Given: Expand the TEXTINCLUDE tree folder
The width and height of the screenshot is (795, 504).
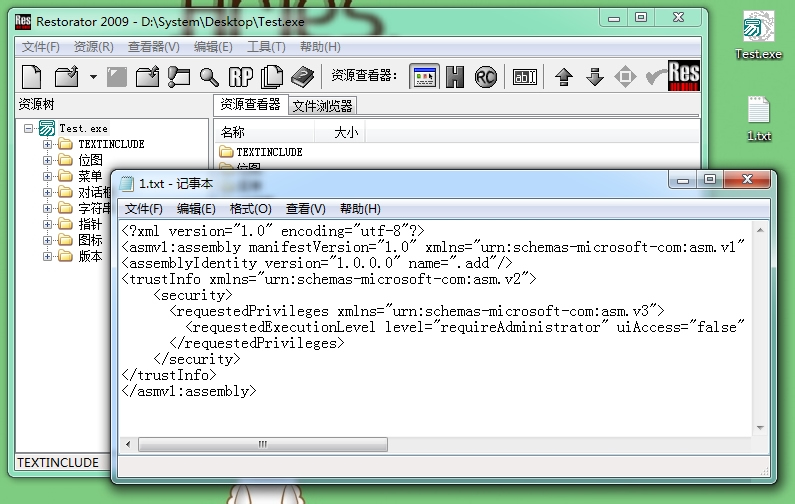Looking at the screenshot, I should pyautogui.click(x=47, y=145).
